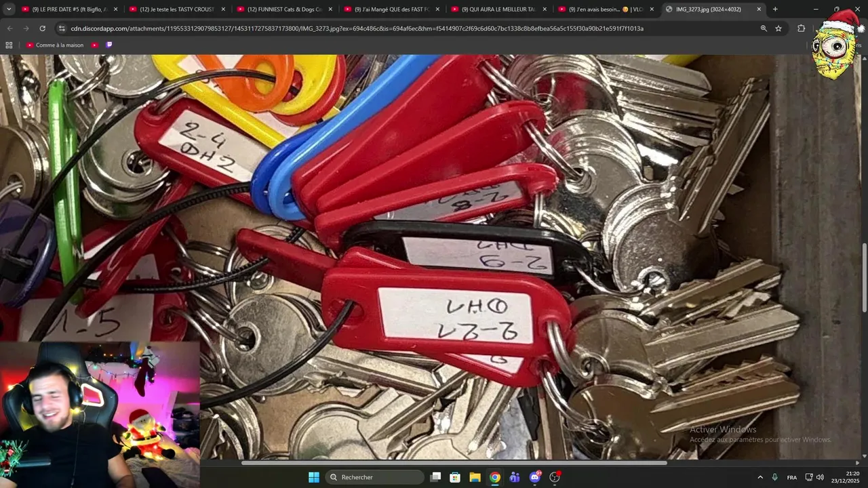Click the key photo image to zoom
This screenshot has height=488, width=868.
click(x=430, y=257)
